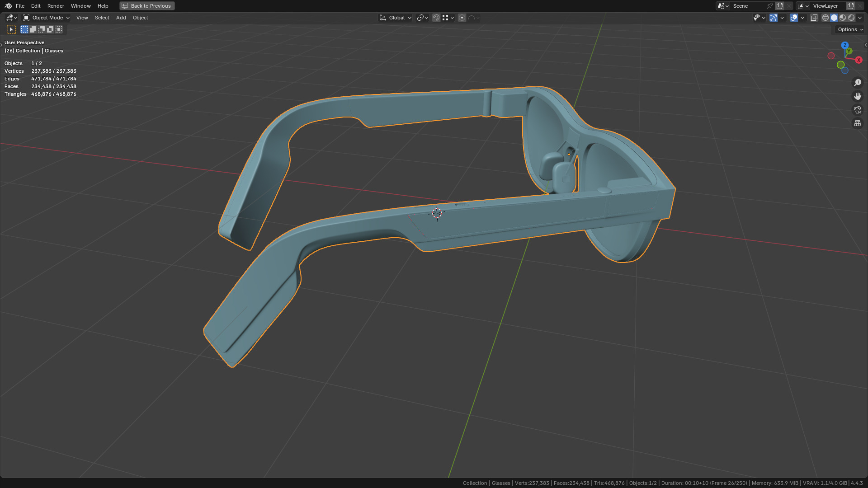The height and width of the screenshot is (488, 868).
Task: Click the new scene copy button
Action: click(x=780, y=6)
